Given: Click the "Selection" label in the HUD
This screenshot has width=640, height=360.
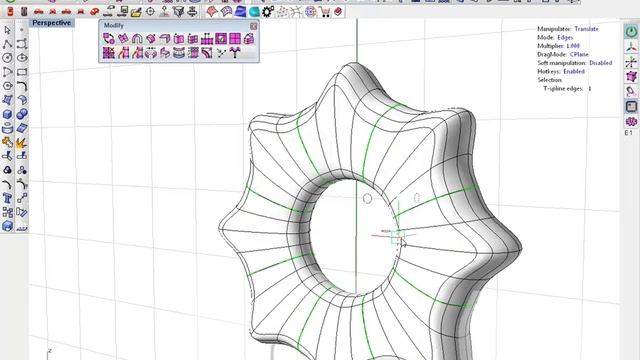Looking at the screenshot, I should coord(549,80).
